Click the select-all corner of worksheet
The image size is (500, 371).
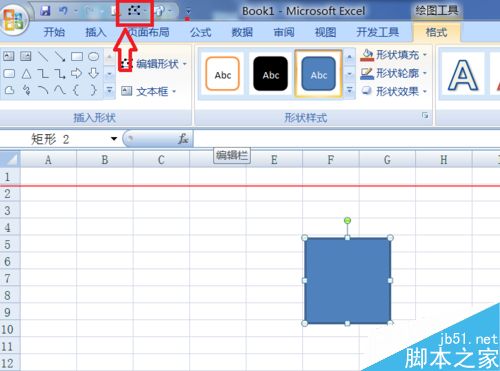click(10, 159)
